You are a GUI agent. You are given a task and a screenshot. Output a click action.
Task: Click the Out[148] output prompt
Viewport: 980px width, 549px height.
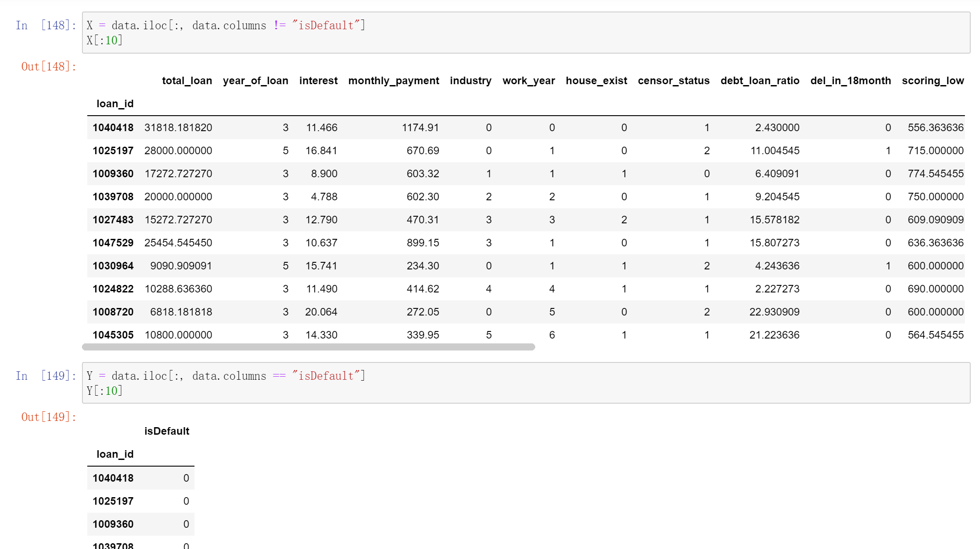(49, 66)
